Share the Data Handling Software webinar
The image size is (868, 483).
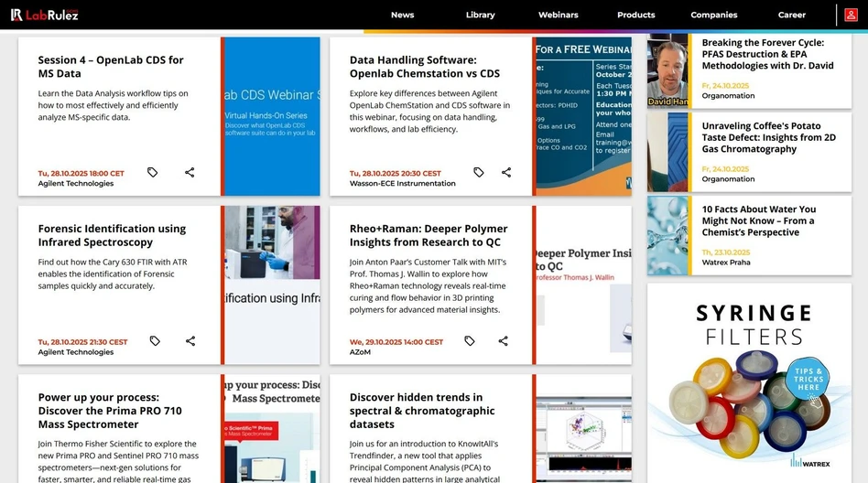[506, 173]
